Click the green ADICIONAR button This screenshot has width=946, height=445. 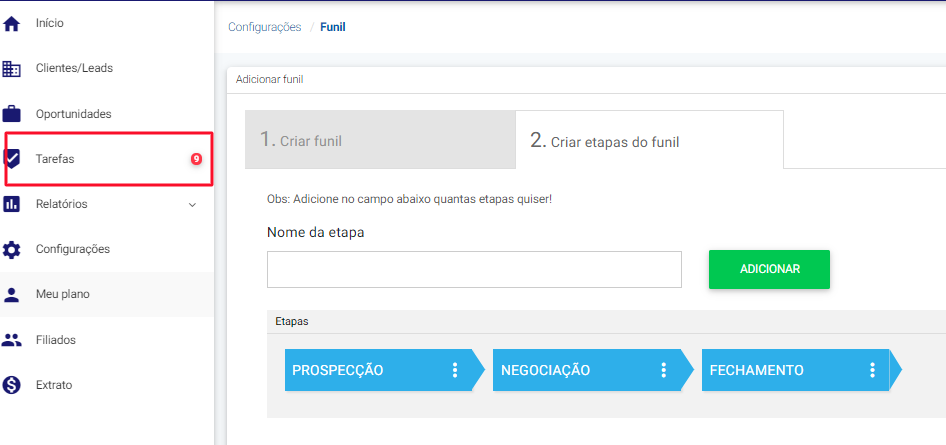[769, 270]
